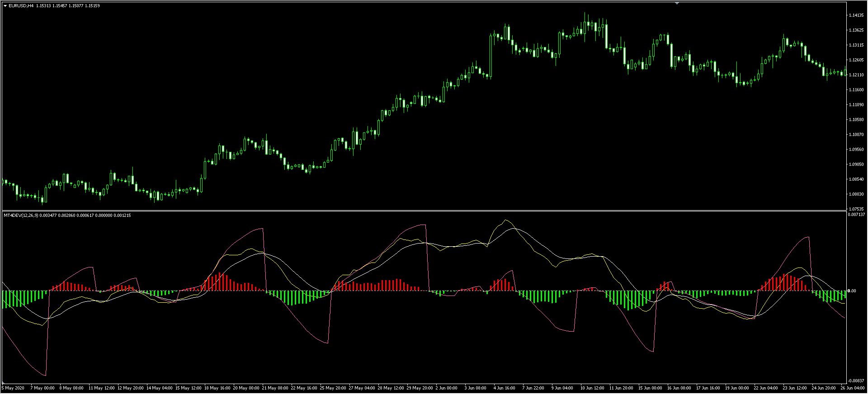This screenshot has height=394, width=868.
Task: Click the 10 Jun 12:00 time label
Action: click(x=593, y=388)
